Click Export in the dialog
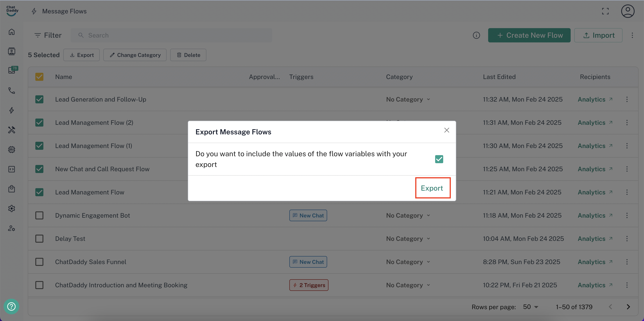Viewport: 644px width, 321px height. click(432, 188)
